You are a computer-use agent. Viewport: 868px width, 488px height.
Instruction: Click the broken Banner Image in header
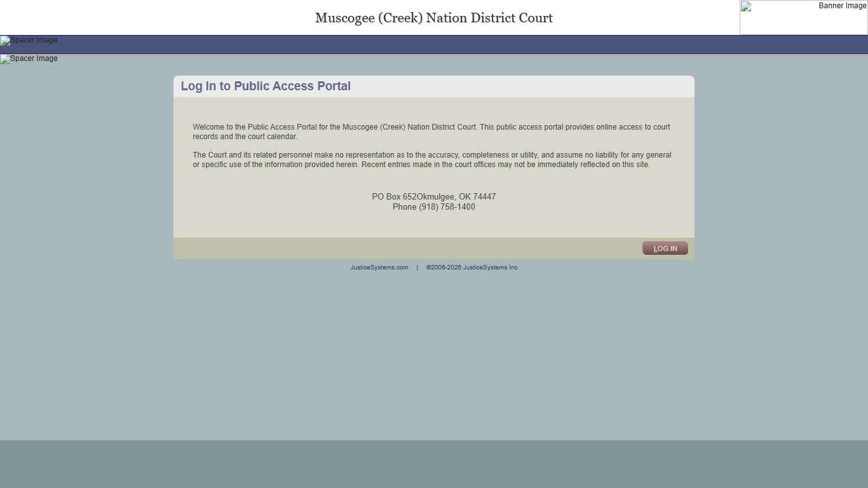(x=803, y=17)
